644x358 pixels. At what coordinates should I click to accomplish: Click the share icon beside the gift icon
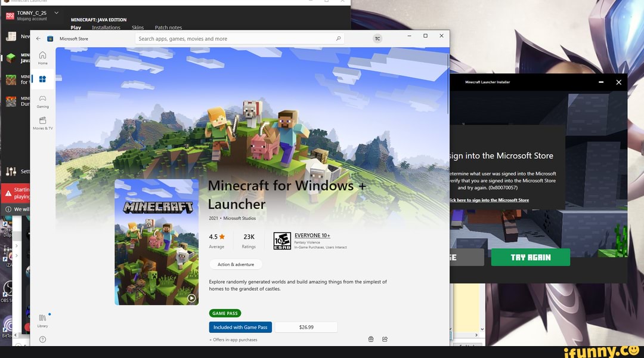point(385,338)
